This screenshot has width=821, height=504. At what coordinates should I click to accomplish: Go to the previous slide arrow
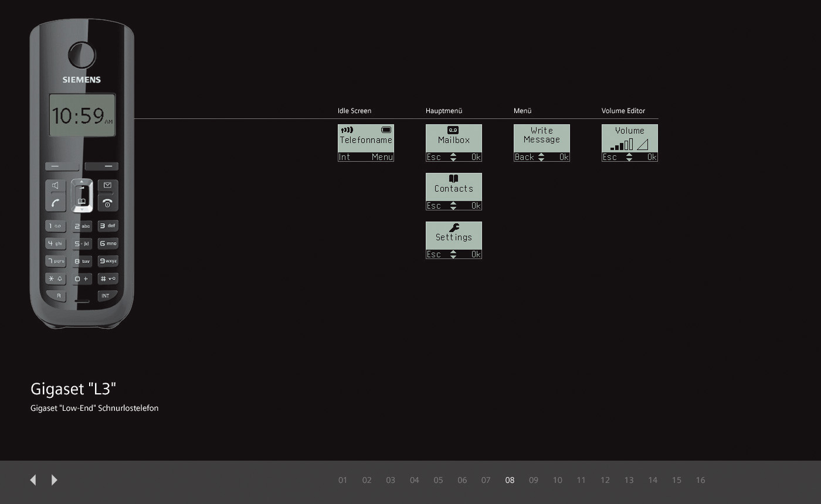(x=33, y=480)
